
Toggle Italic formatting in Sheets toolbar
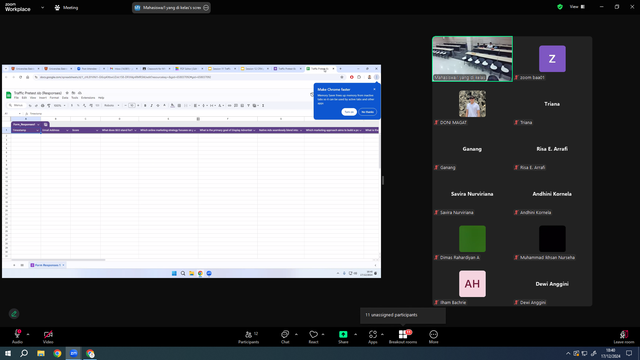point(151,106)
